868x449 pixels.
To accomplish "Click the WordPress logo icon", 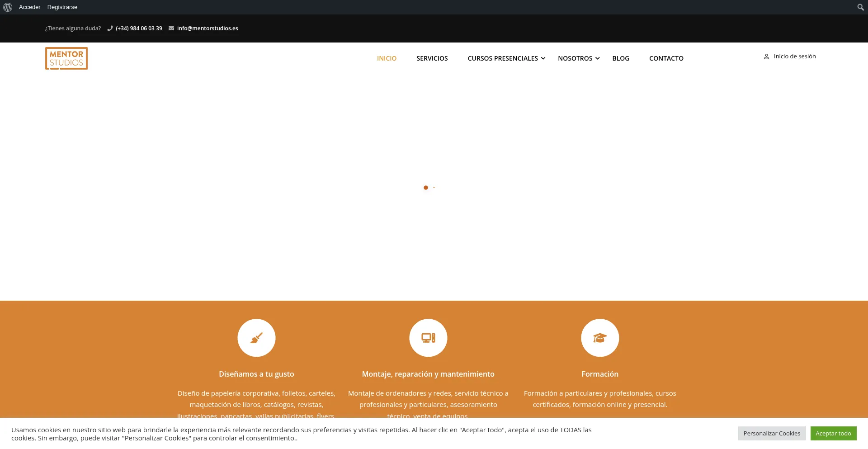I will pyautogui.click(x=8, y=7).
